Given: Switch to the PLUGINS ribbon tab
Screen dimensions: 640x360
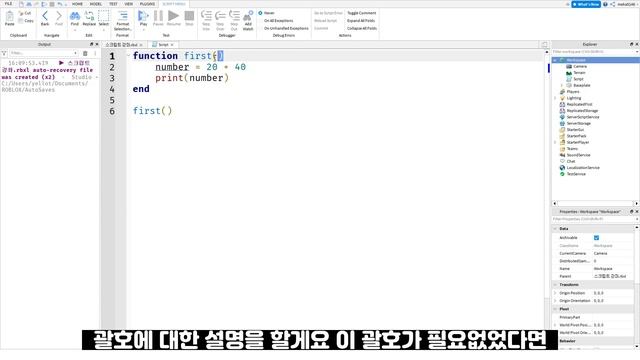Looking at the screenshot, I should click(x=147, y=4).
